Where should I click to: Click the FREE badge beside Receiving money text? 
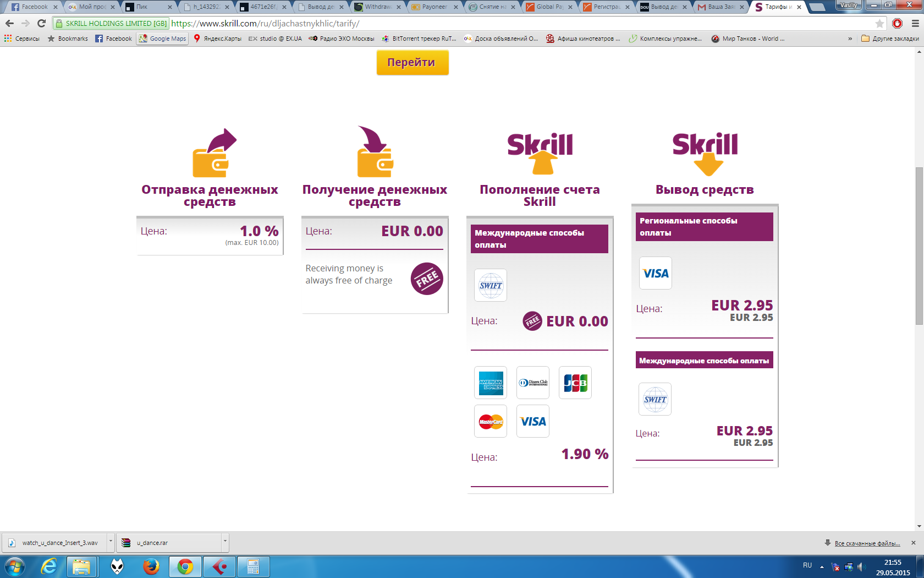[427, 279]
